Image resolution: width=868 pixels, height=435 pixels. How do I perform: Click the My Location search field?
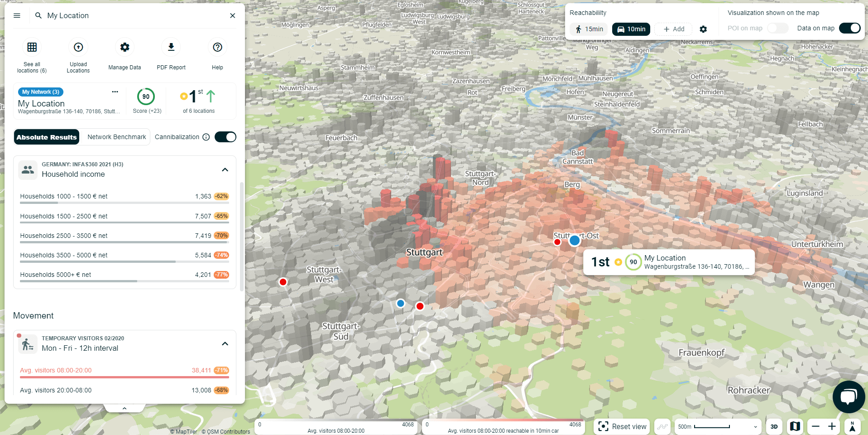(x=135, y=15)
